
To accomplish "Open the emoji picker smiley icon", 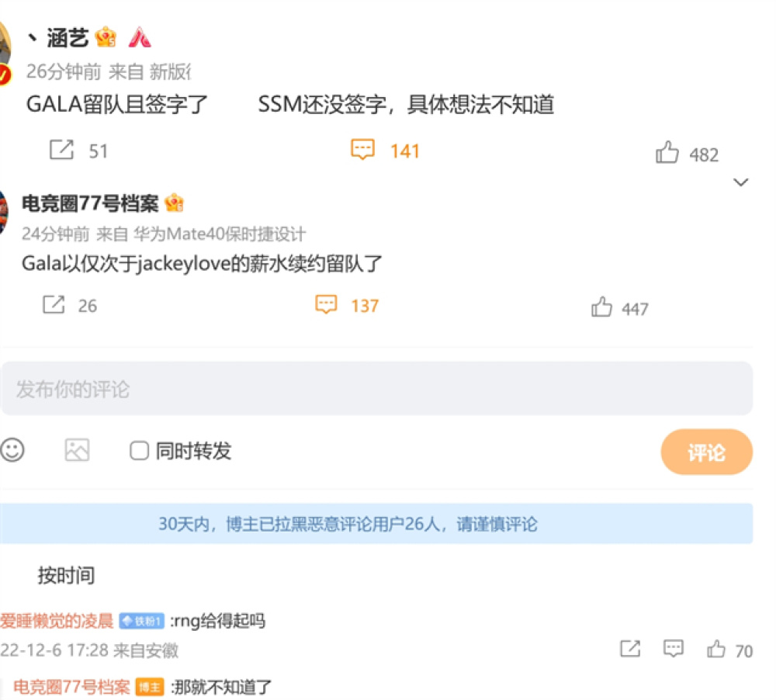I will pos(12,450).
